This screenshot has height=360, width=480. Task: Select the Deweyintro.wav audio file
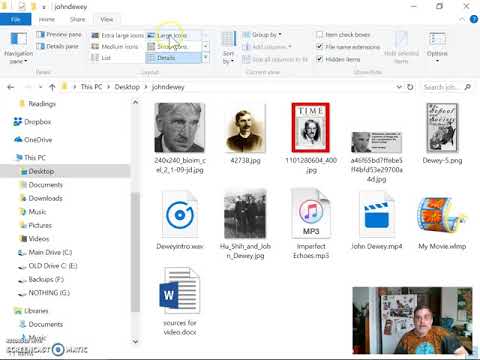[180, 221]
